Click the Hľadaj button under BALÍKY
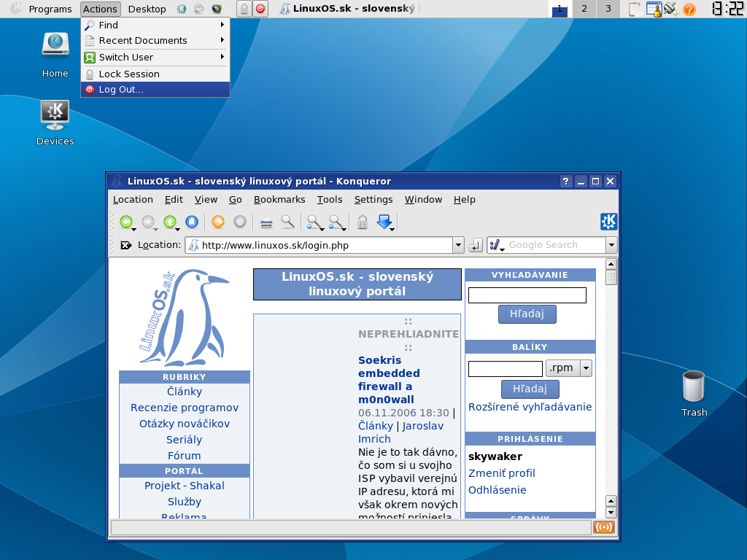The image size is (747, 560). pyautogui.click(x=530, y=389)
